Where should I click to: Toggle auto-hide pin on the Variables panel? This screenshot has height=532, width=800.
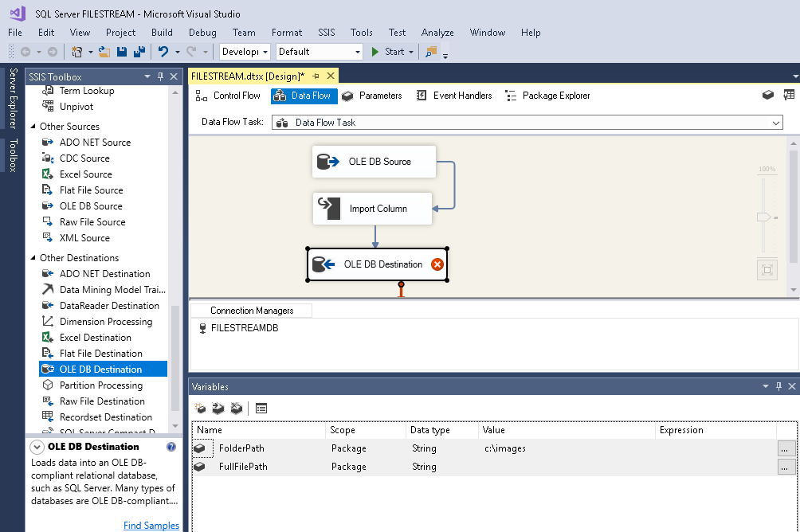pyautogui.click(x=778, y=387)
